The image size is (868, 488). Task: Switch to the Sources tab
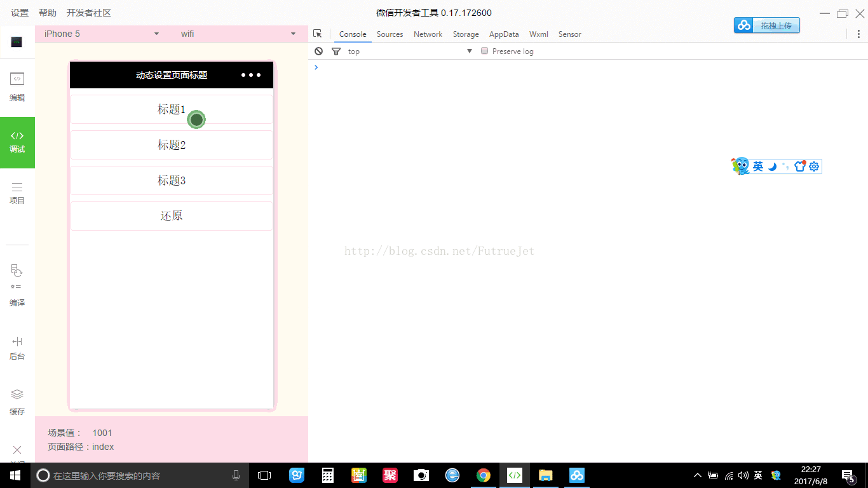click(x=390, y=34)
